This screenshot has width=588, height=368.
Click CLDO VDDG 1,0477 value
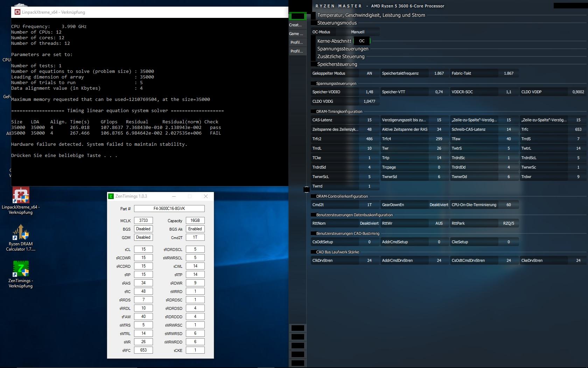pos(369,101)
